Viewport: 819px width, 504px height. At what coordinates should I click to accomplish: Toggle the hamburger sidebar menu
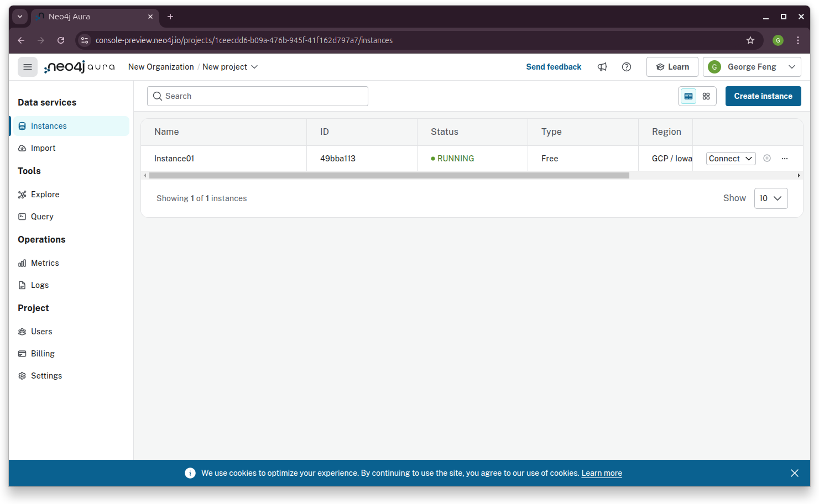point(28,67)
